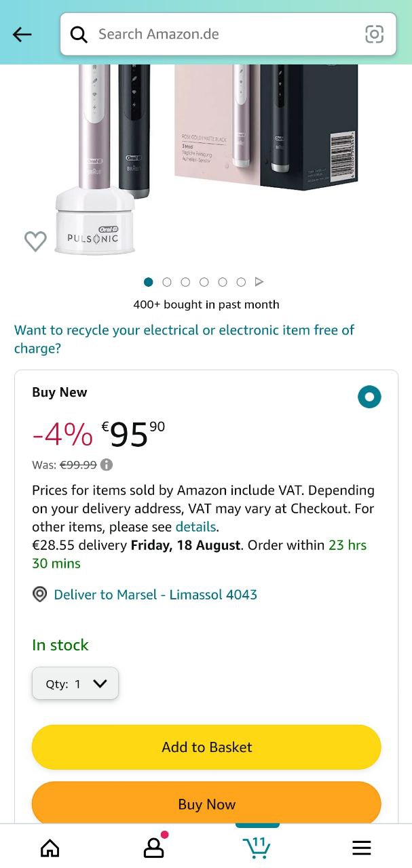The height and width of the screenshot is (868, 412).
Task: Select the fourth image carousel dot
Action: (204, 282)
